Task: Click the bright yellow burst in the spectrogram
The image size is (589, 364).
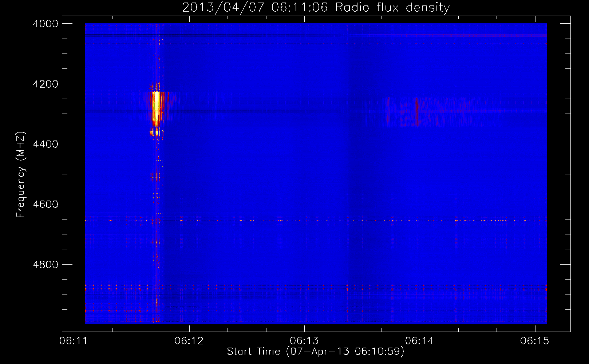Action: click(156, 106)
